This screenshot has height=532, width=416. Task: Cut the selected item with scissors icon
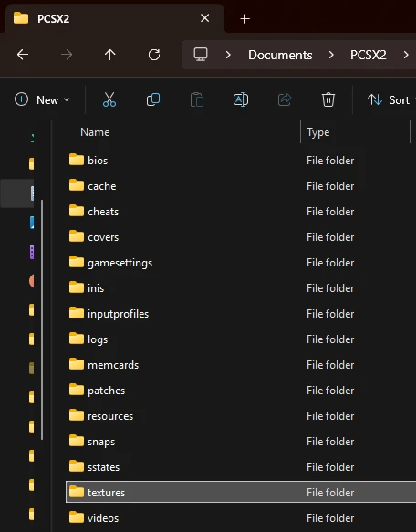(109, 99)
